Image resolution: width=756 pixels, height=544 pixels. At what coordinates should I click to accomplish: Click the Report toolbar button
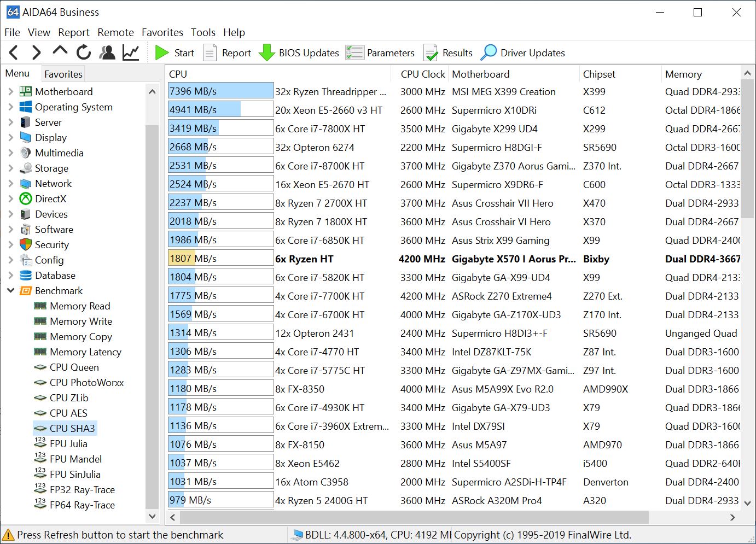(227, 52)
